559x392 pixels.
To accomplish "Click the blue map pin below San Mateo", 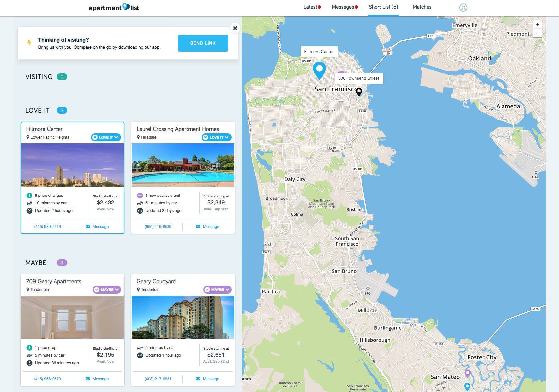I will (x=467, y=387).
